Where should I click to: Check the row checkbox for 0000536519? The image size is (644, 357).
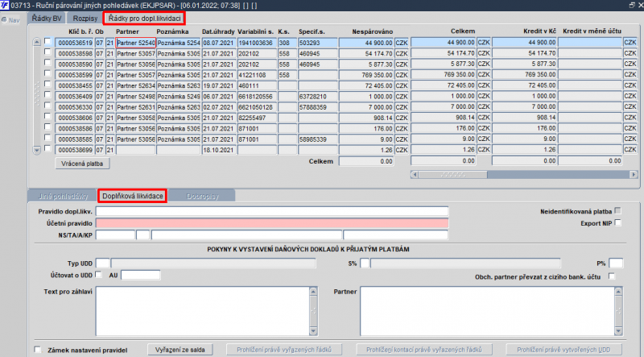pyautogui.click(x=47, y=41)
